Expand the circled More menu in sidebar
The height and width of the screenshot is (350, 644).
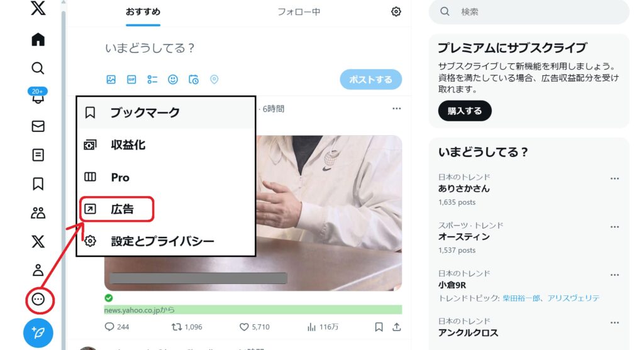pyautogui.click(x=38, y=300)
